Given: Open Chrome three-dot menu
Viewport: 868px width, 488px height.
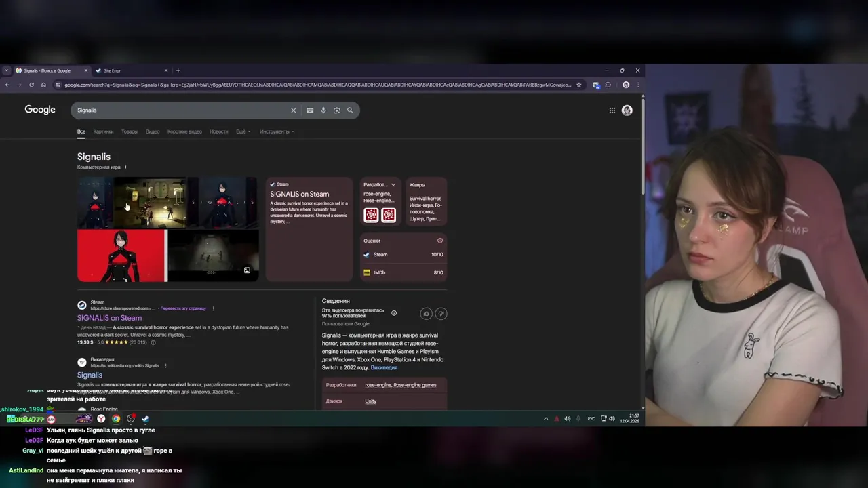Looking at the screenshot, I should 637,85.
